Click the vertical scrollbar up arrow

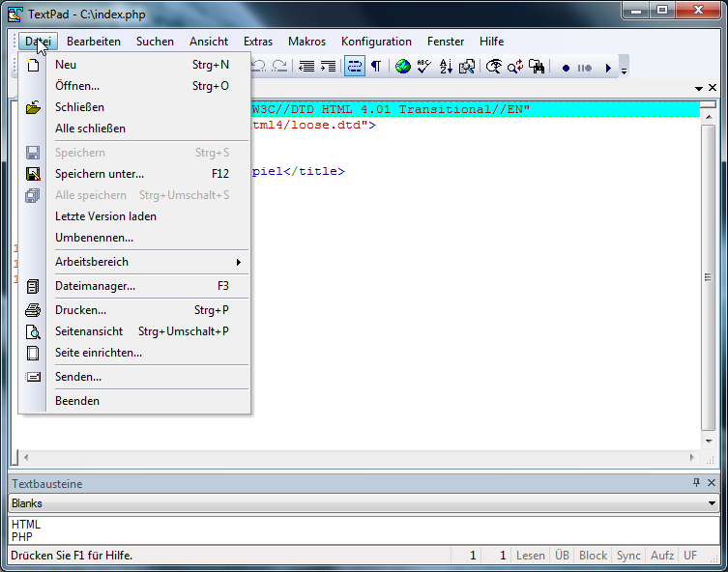pyautogui.click(x=709, y=117)
